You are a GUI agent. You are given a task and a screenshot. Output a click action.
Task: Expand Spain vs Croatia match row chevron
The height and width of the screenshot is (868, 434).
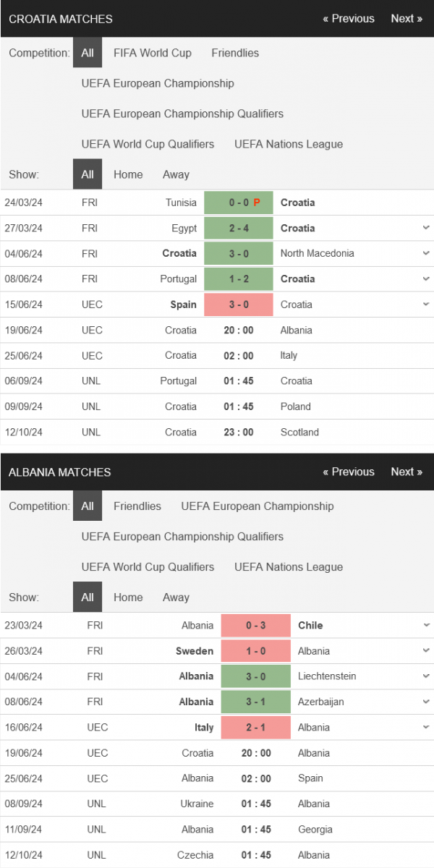coord(426,305)
